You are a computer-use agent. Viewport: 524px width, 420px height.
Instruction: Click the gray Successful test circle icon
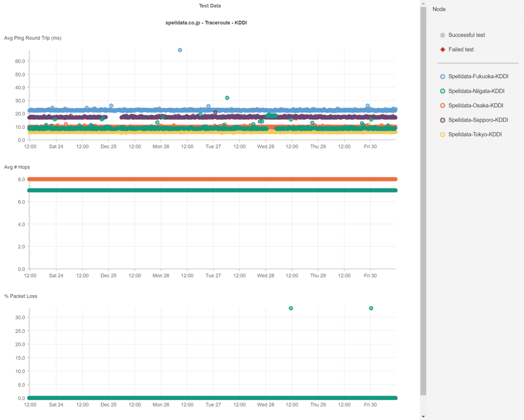443,35
